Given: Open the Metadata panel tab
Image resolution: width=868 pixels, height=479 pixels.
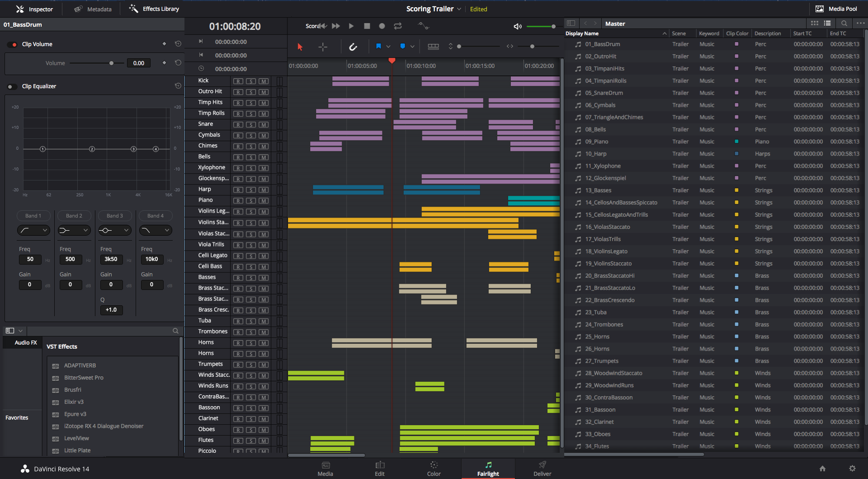Looking at the screenshot, I should tap(93, 9).
